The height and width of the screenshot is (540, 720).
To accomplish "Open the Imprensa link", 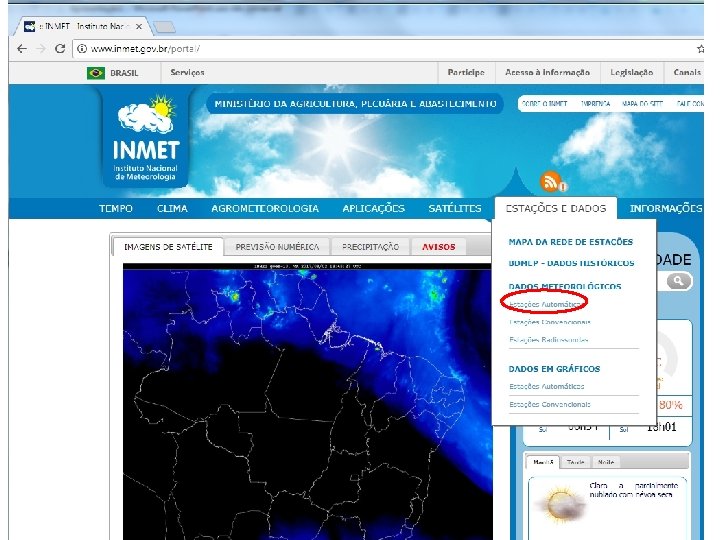I will pyautogui.click(x=596, y=104).
